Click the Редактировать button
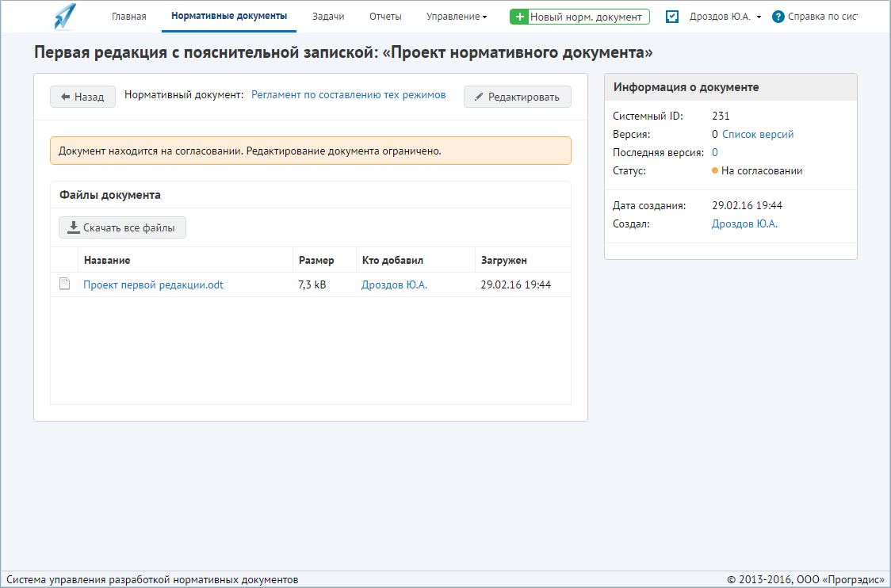 pyautogui.click(x=517, y=97)
